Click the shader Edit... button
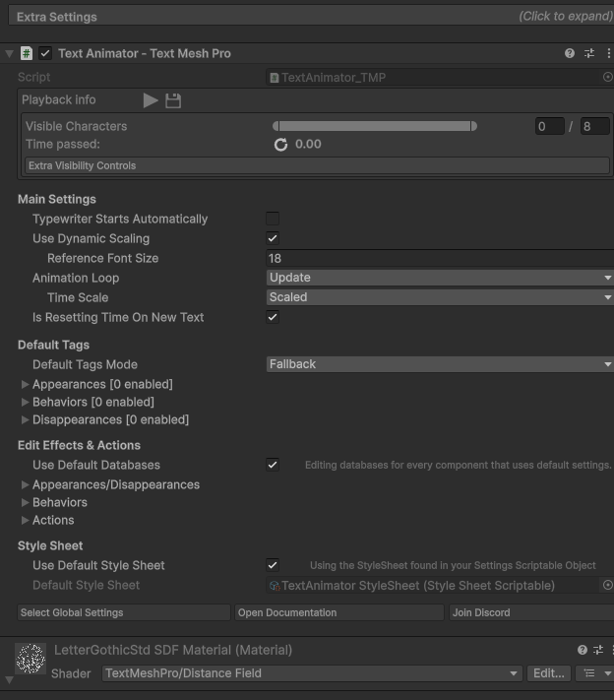The width and height of the screenshot is (614, 700). click(549, 673)
